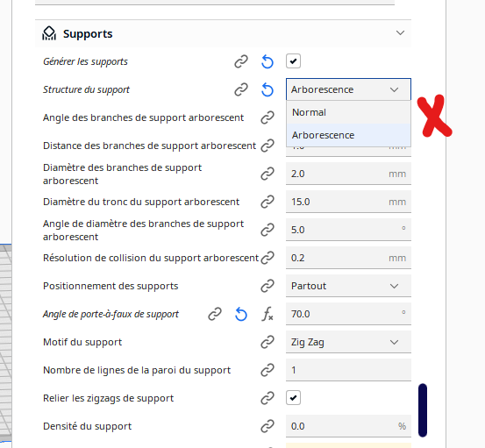Viewport: 485px width, 448px height.
Task: Click the dark vertical scrollbar thumb
Action: click(423, 410)
